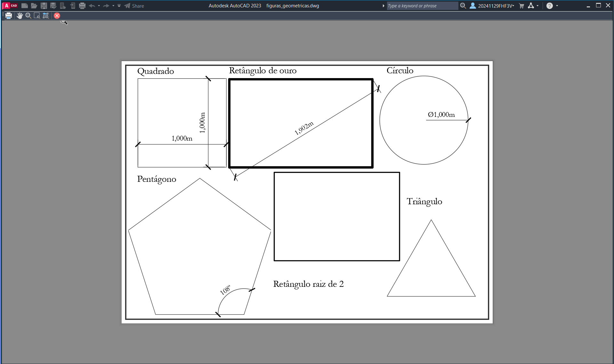Click the search magnifier icon
Viewport: 614px width, 364px height.
pyautogui.click(x=463, y=6)
